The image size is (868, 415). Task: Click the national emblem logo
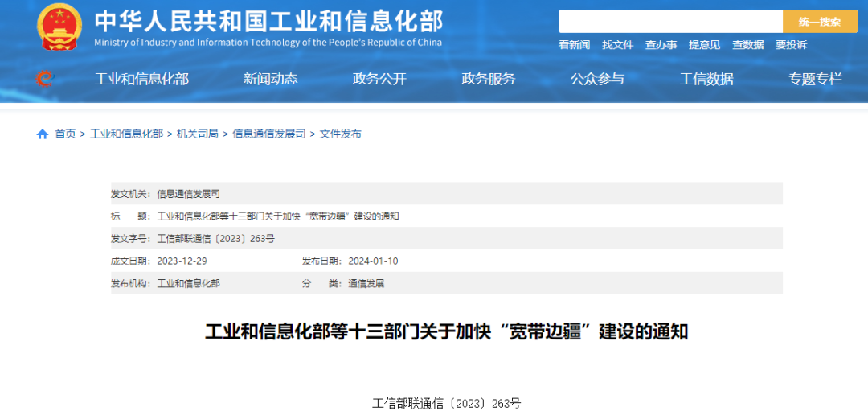59,27
